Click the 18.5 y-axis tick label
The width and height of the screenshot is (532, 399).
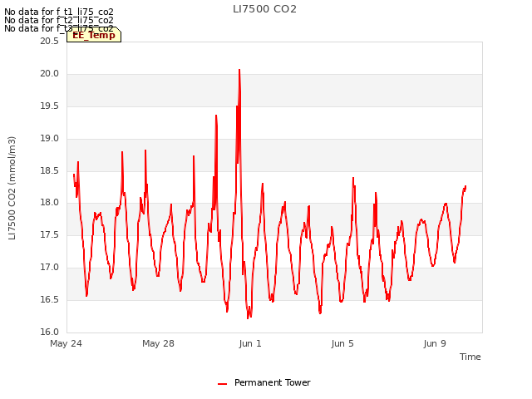pyautogui.click(x=49, y=170)
